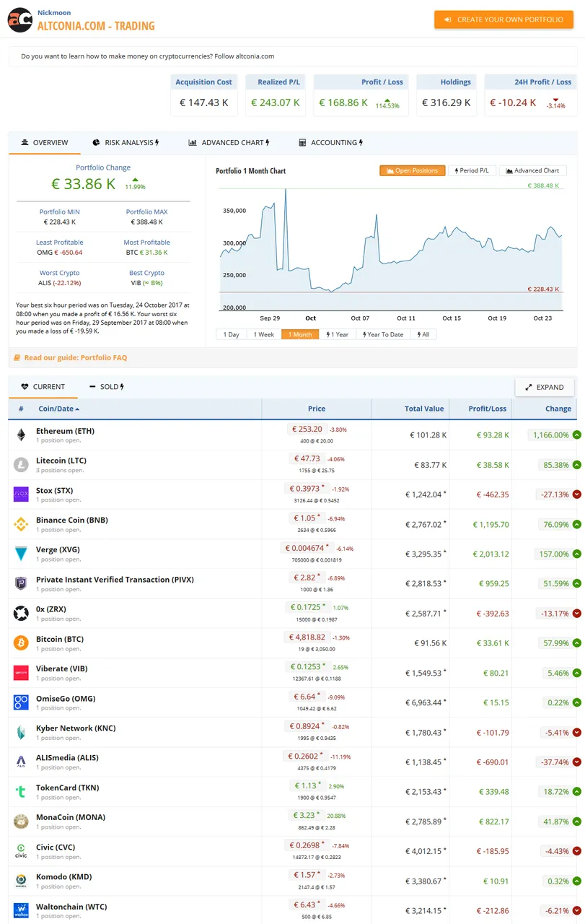
Task: Expand Verge row via green arrow
Action: pyautogui.click(x=577, y=554)
